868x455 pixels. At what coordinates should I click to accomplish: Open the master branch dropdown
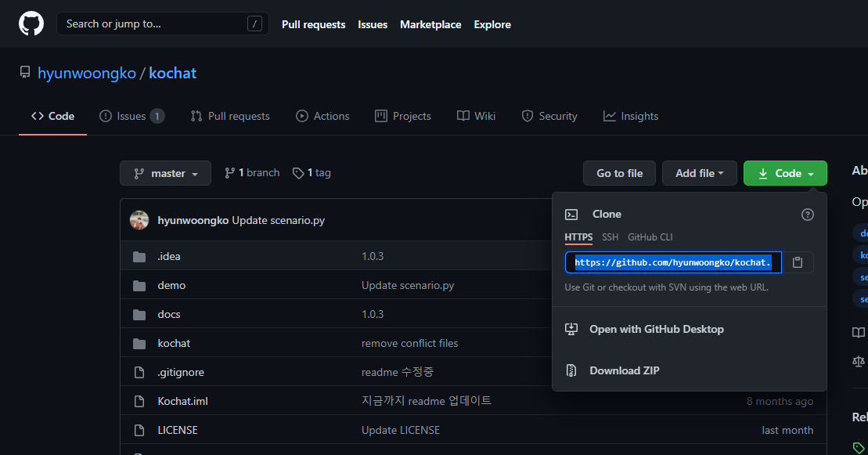[165, 173]
